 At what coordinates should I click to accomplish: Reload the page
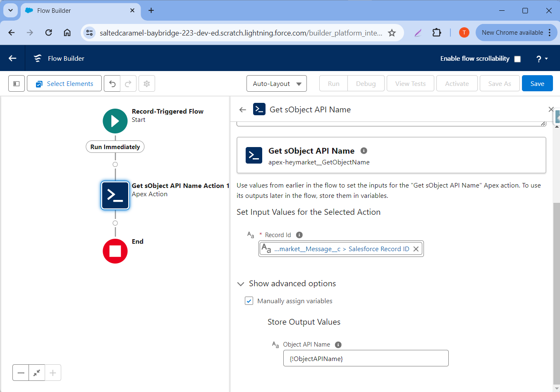pos(48,33)
